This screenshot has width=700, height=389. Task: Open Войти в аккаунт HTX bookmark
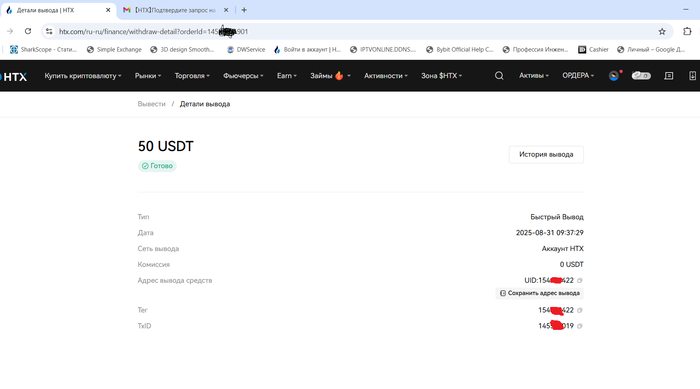308,50
